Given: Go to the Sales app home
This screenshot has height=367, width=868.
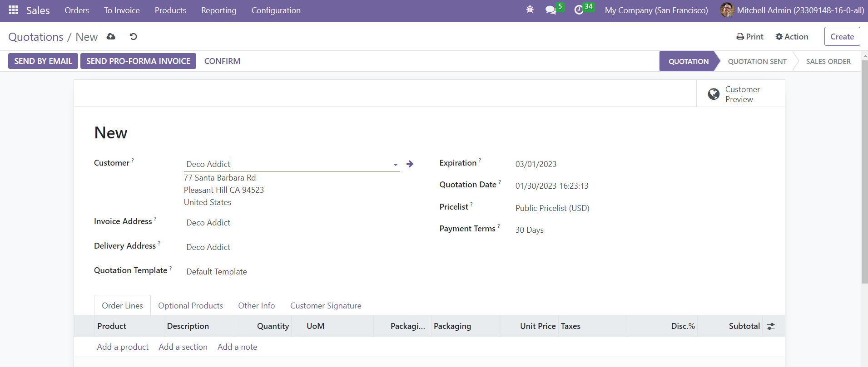Looking at the screenshot, I should [38, 10].
